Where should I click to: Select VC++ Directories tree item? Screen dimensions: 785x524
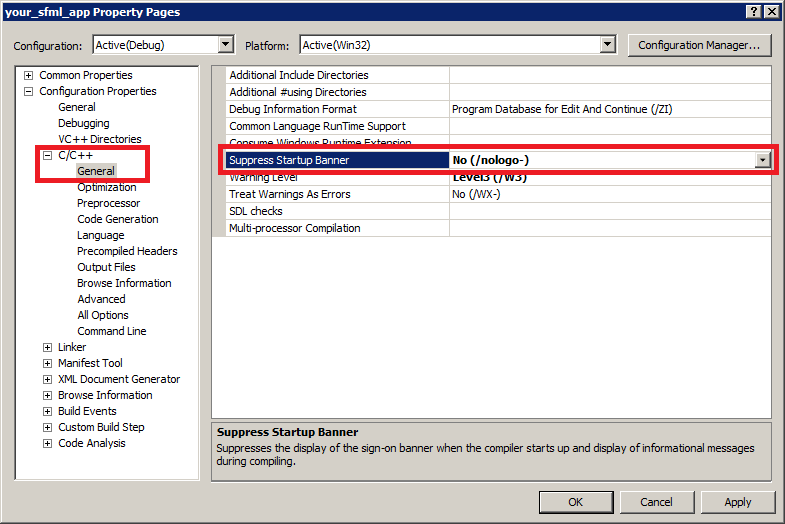(x=99, y=139)
